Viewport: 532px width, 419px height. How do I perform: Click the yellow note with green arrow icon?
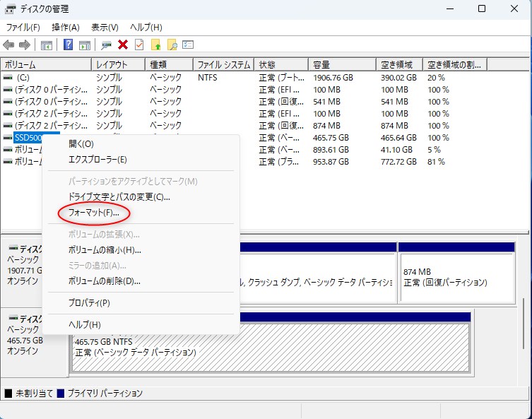(157, 45)
